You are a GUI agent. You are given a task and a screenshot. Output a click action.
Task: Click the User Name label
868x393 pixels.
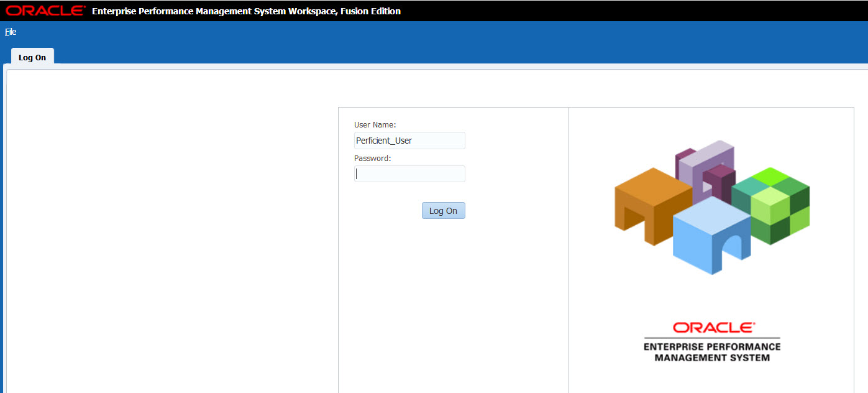click(x=374, y=124)
